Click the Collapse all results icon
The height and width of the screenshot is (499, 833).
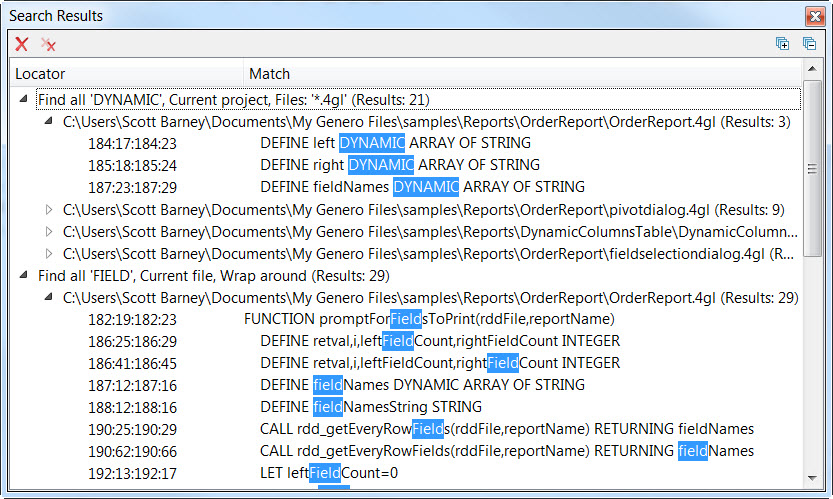(x=808, y=44)
